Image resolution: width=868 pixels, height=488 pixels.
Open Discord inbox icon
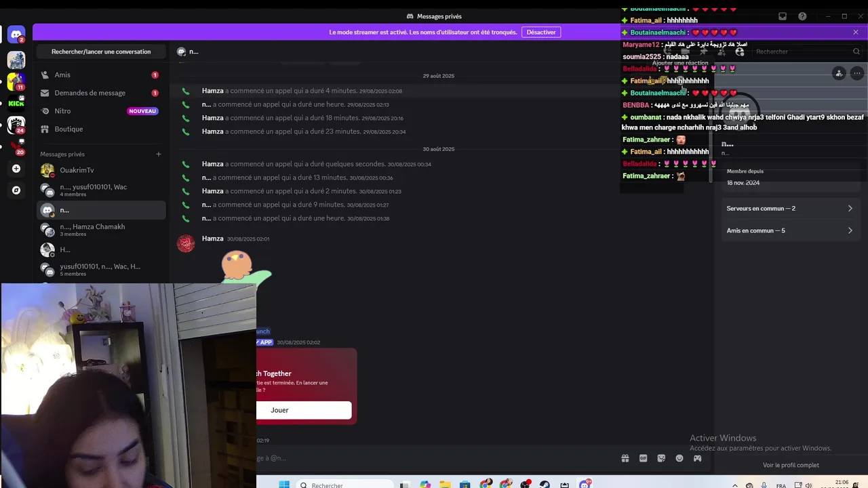coord(783,16)
